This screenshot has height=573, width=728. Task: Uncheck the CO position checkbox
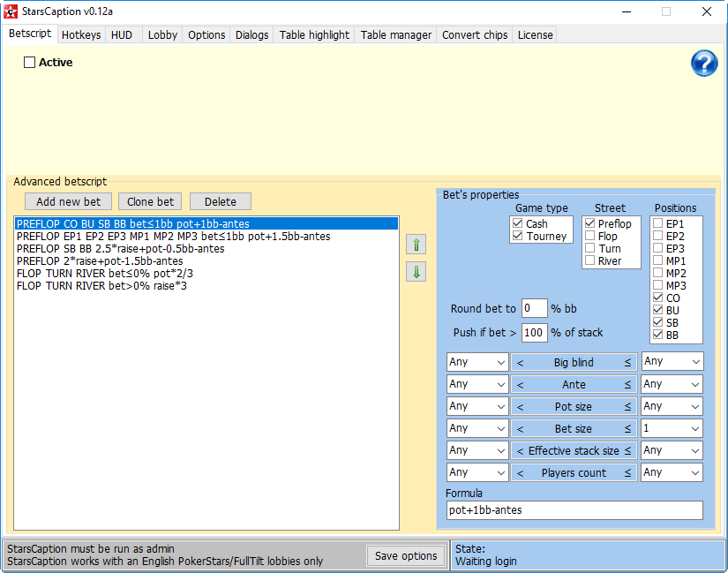tap(658, 298)
